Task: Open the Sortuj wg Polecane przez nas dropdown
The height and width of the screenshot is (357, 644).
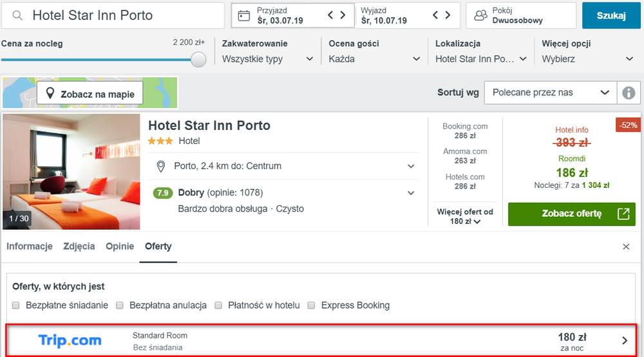Action: coord(551,93)
